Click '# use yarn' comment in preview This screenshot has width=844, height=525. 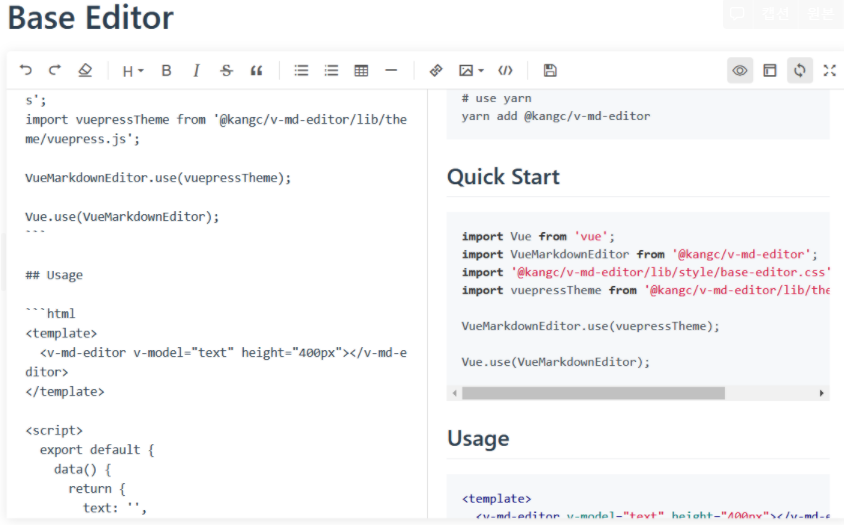(x=496, y=99)
